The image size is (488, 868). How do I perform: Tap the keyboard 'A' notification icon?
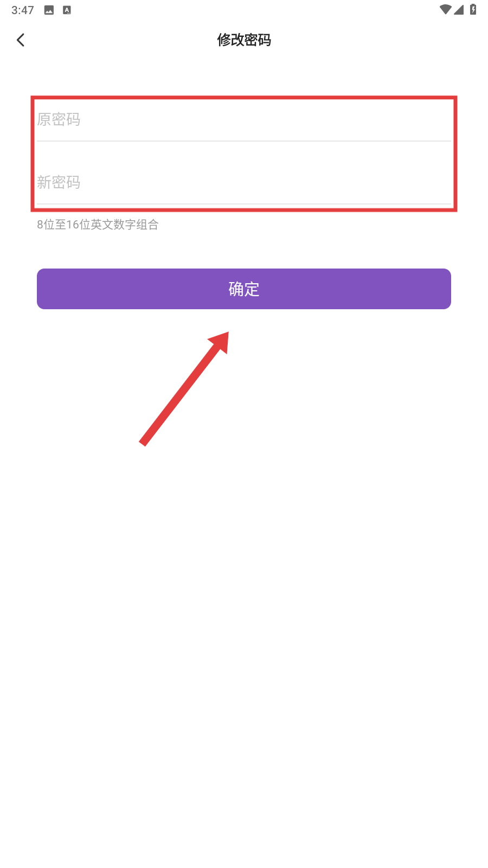coord(67,10)
